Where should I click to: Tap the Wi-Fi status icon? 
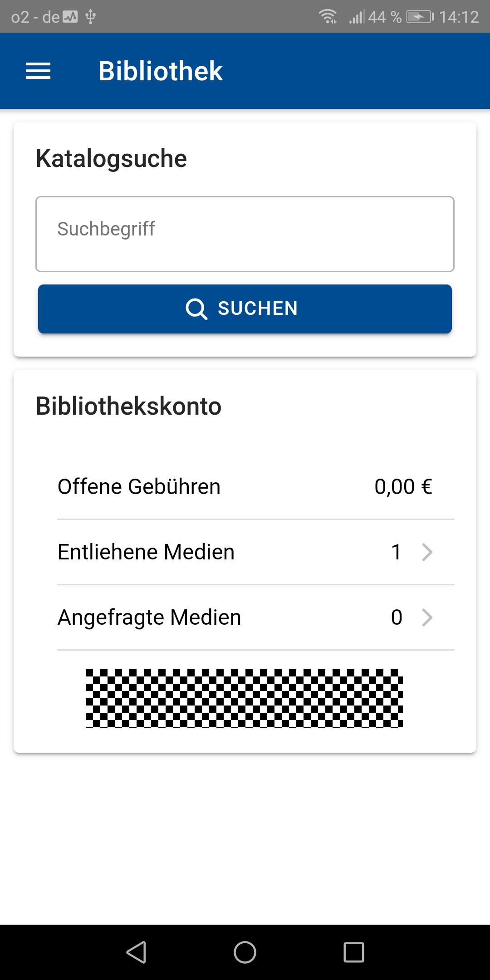pyautogui.click(x=328, y=17)
